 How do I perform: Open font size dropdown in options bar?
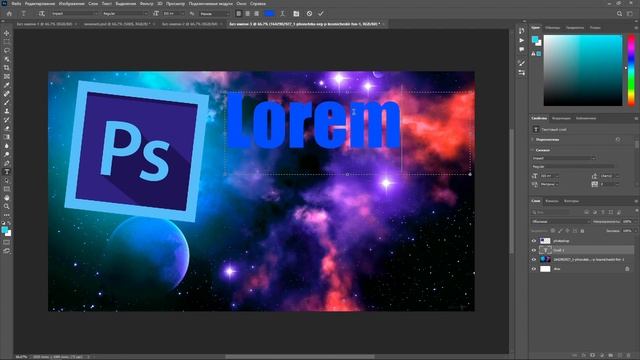pos(173,13)
